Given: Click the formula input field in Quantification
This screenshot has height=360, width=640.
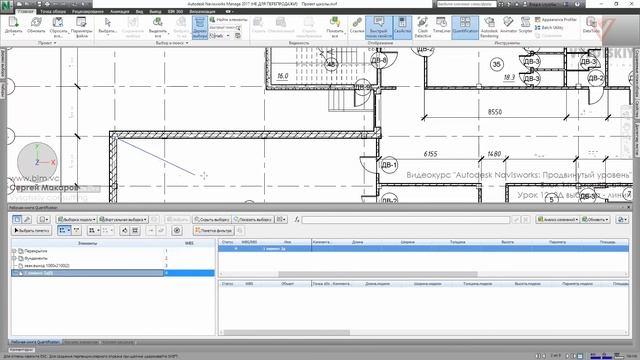Looking at the screenshot, I should [x=406, y=220].
